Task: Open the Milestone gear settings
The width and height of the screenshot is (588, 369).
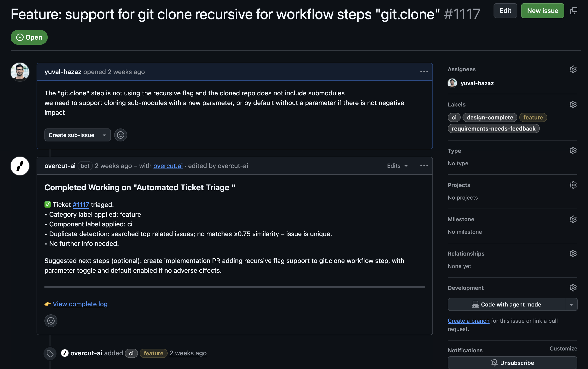Action: (573, 219)
